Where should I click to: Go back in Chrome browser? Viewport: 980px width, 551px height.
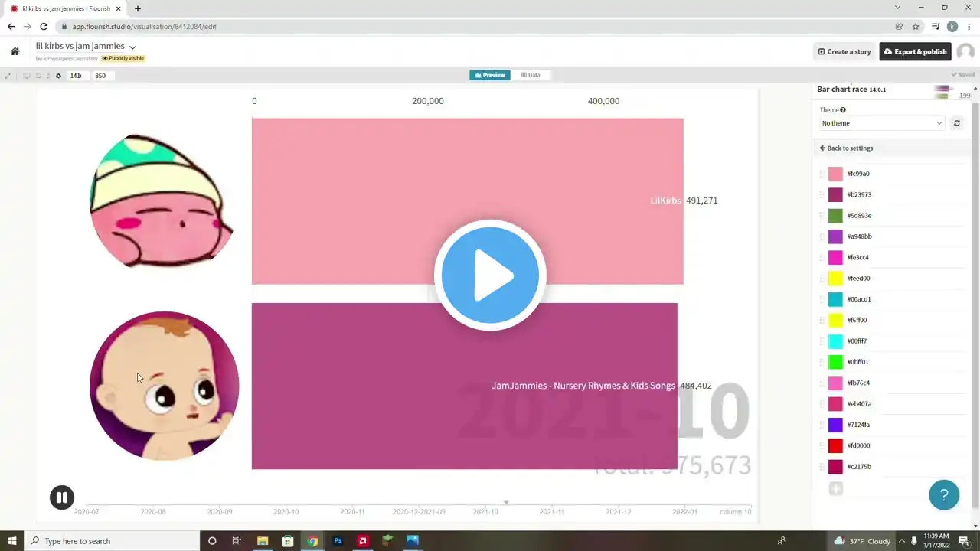[11, 26]
